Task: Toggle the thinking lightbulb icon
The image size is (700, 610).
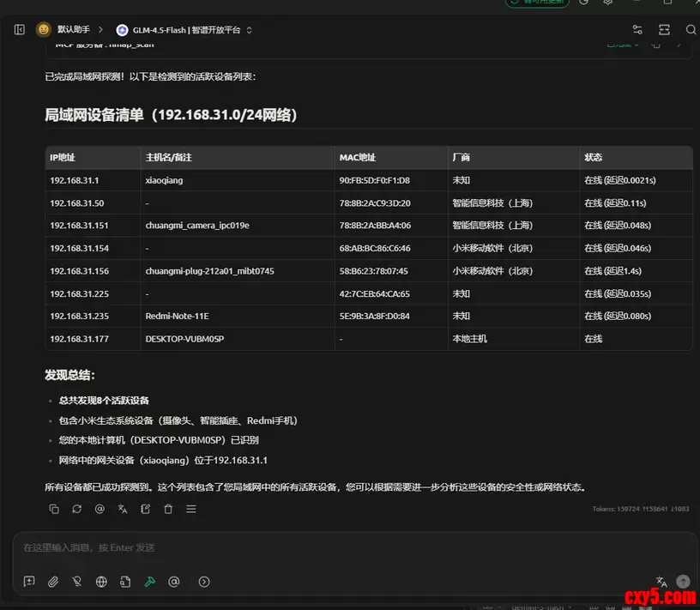Action: point(77,582)
